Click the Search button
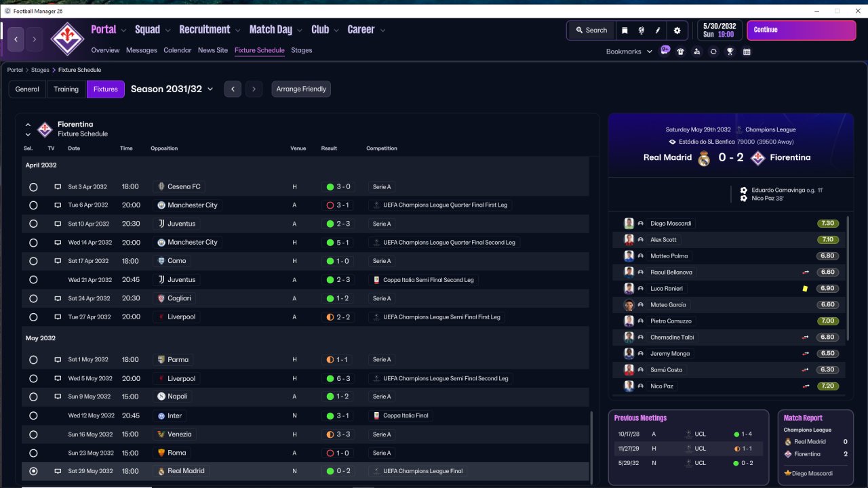The width and height of the screenshot is (868, 488). (591, 30)
